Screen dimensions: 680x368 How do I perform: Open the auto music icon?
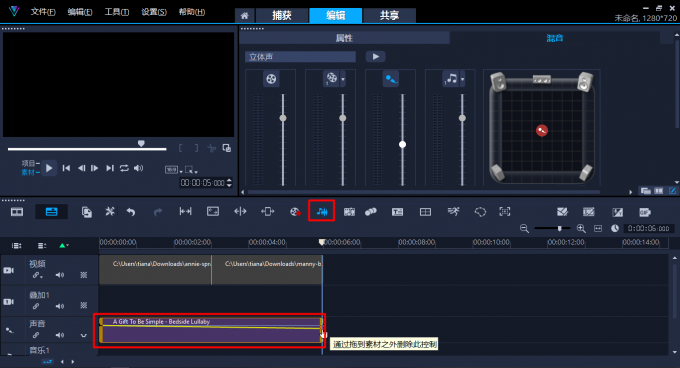[x=349, y=212]
